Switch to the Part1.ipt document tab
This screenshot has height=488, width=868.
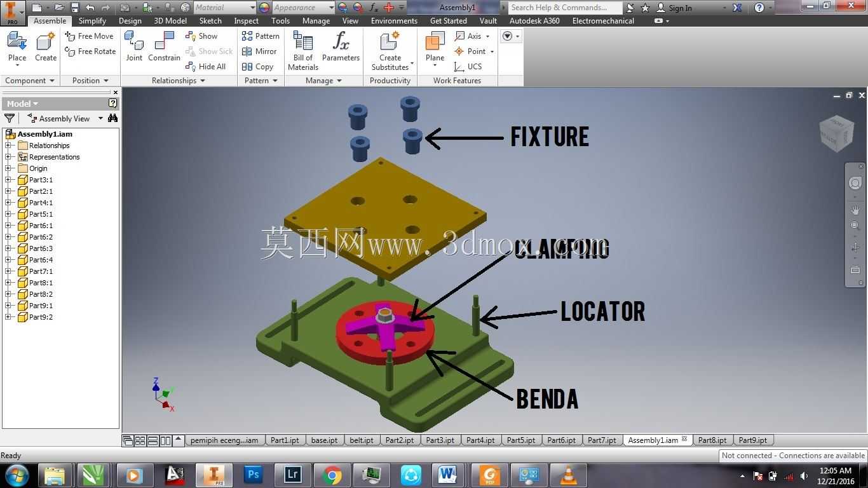[285, 440]
